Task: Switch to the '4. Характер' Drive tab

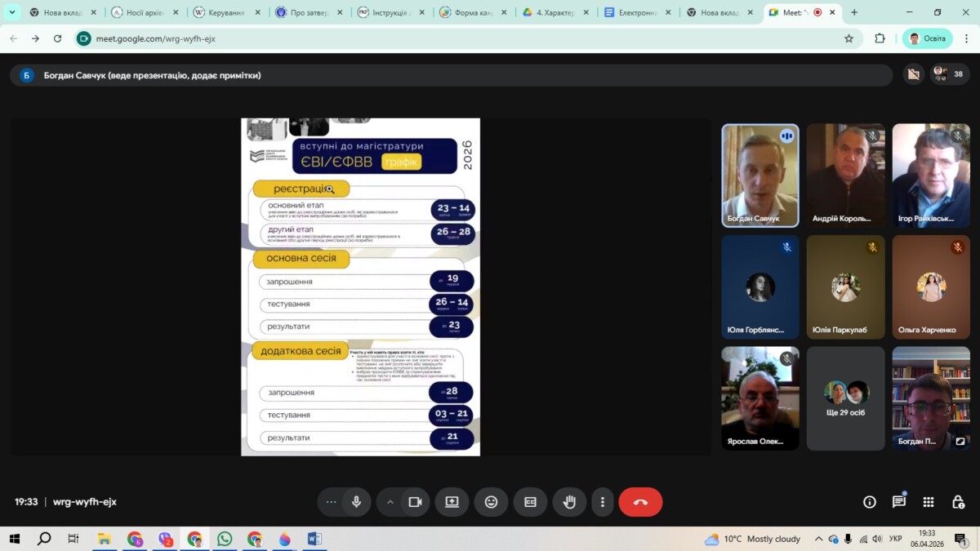Action: pyautogui.click(x=554, y=13)
